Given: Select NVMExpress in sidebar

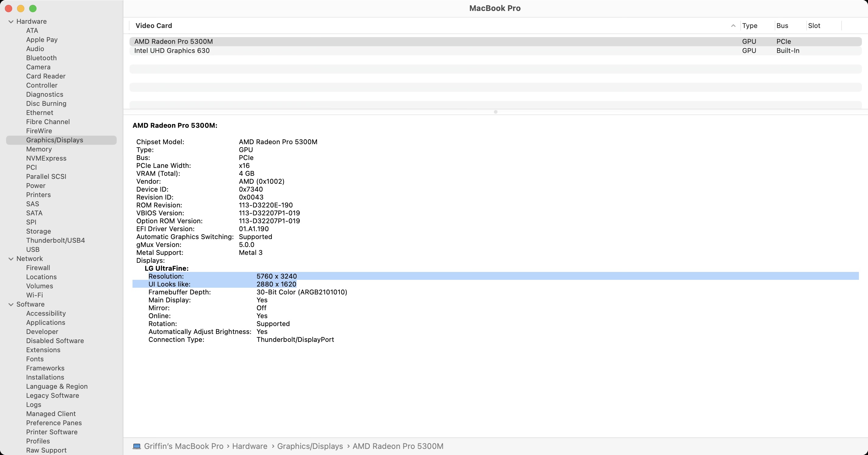Looking at the screenshot, I should tap(46, 158).
